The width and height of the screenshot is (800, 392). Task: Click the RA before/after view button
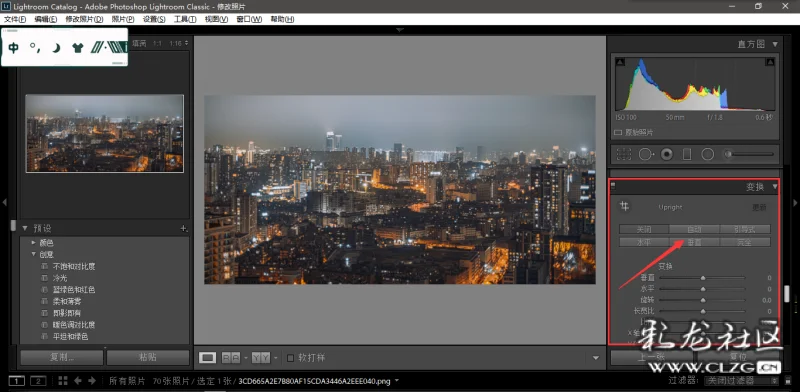point(231,358)
